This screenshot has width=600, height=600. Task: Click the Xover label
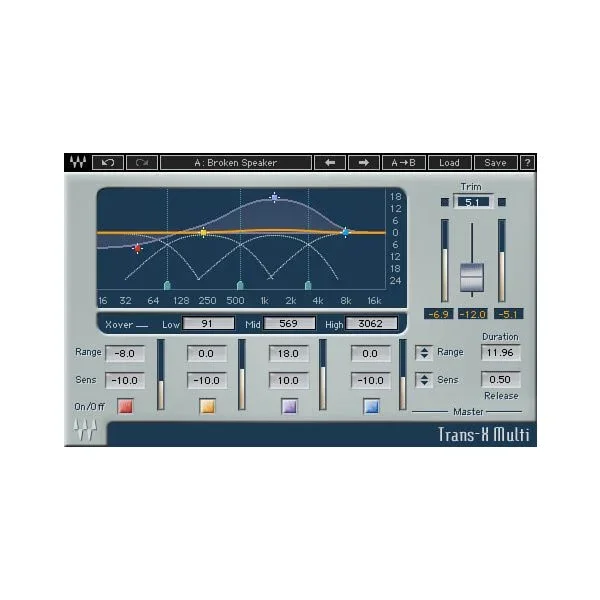click(119, 324)
